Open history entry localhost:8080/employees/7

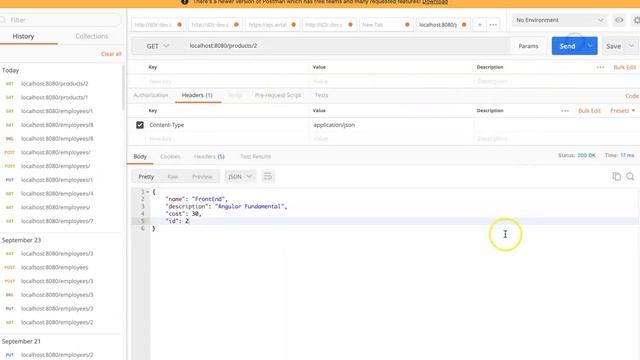pos(57,221)
